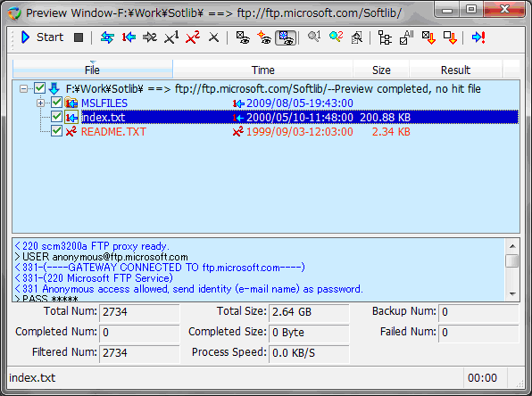This screenshot has height=396, width=532.
Task: Click the Total Num field showing 2734
Action: pyautogui.click(x=139, y=312)
